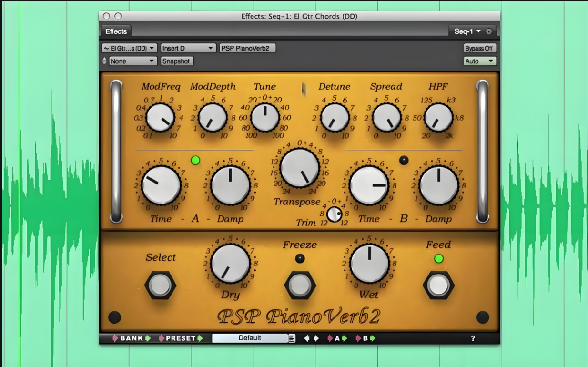Click the Bypass Off button
588x367 pixels.
pos(480,48)
